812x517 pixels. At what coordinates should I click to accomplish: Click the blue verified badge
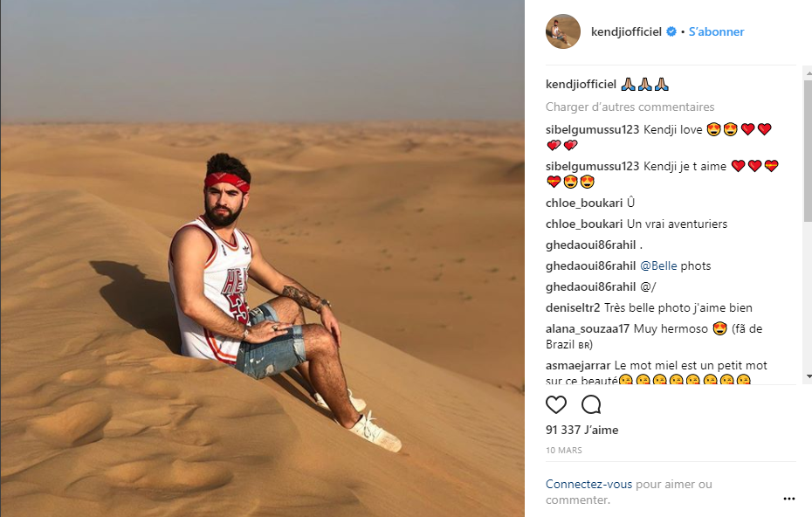[671, 31]
